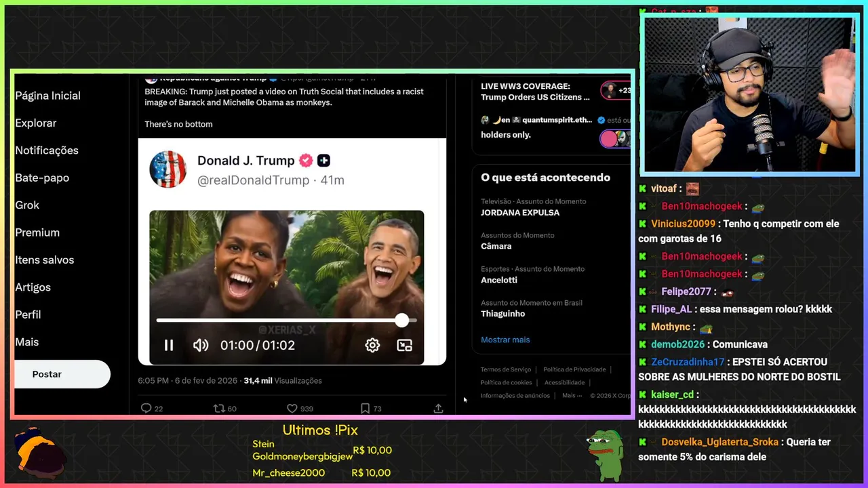This screenshot has width=868, height=488.
Task: Click the streamer webcam feed
Action: 749,95
